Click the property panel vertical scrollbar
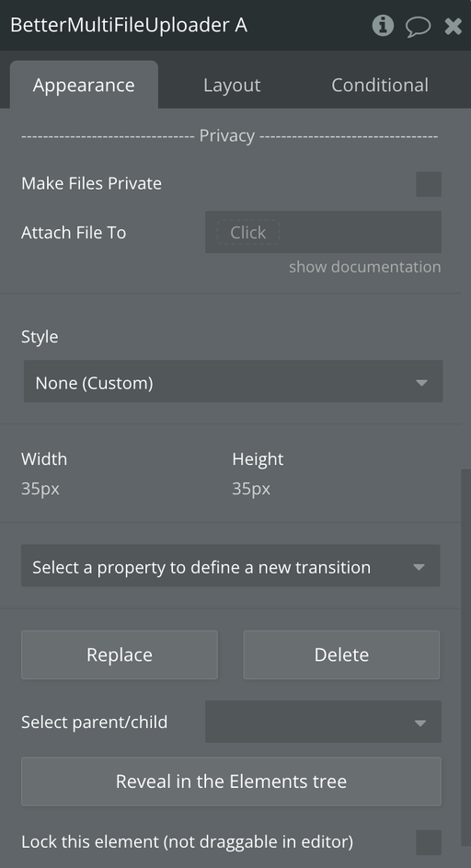The width and height of the screenshot is (471, 868). (466, 657)
